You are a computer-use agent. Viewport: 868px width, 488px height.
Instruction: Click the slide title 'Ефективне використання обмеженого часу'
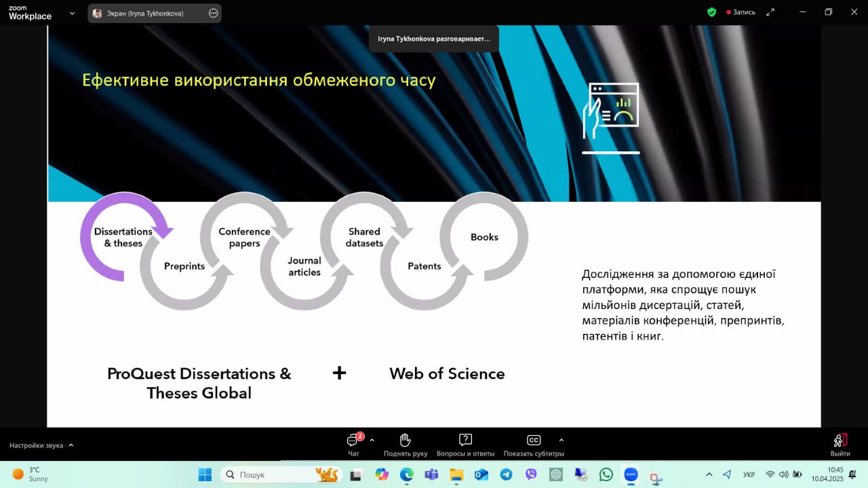click(x=259, y=80)
